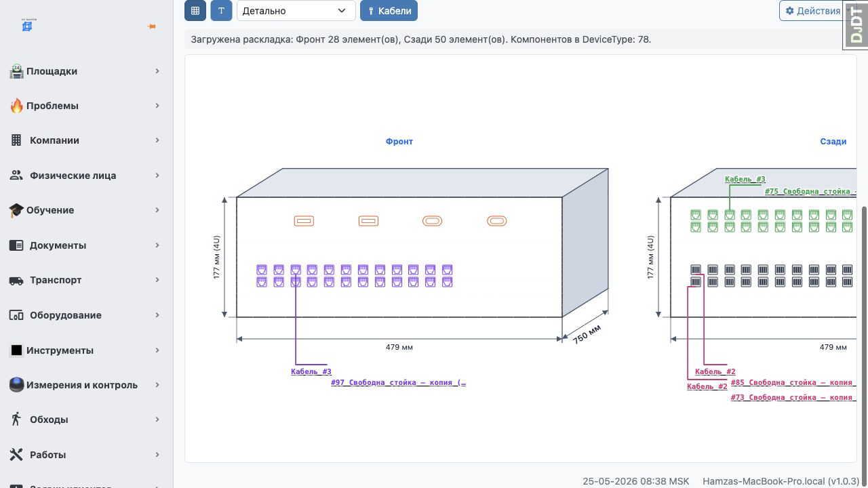Image resolution: width=868 pixels, height=488 pixels.
Task: Click the Кабели button
Action: [x=389, y=11]
